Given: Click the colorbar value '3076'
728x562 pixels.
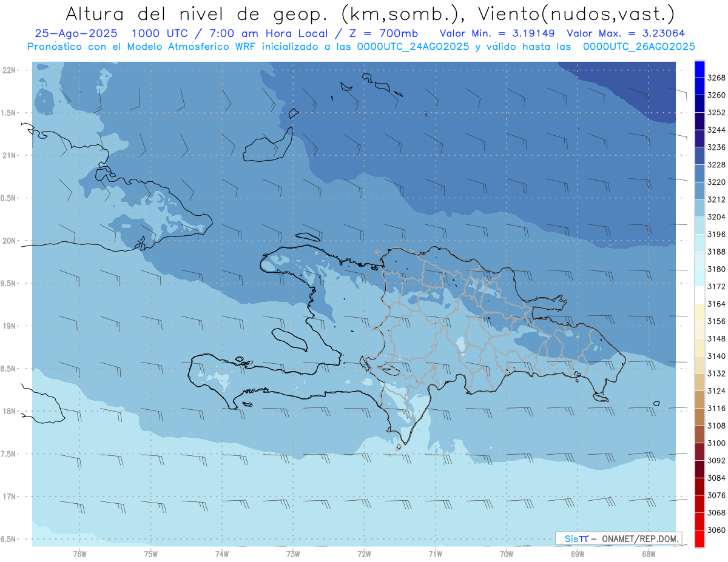Looking at the screenshot, I should click(716, 495).
